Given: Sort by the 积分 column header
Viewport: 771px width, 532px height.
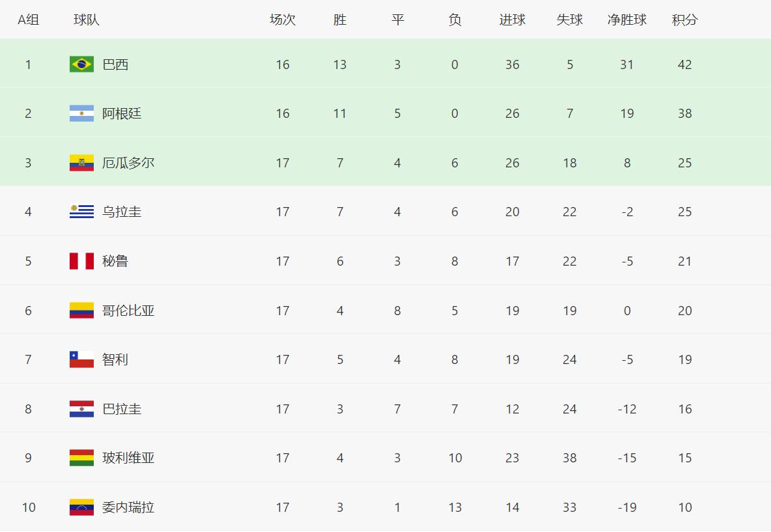Looking at the screenshot, I should click(684, 20).
